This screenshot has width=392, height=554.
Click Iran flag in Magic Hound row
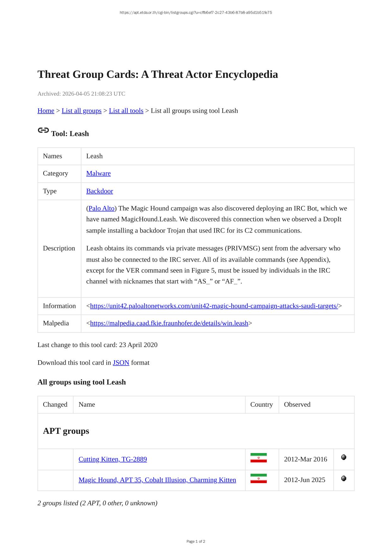coord(258,479)
